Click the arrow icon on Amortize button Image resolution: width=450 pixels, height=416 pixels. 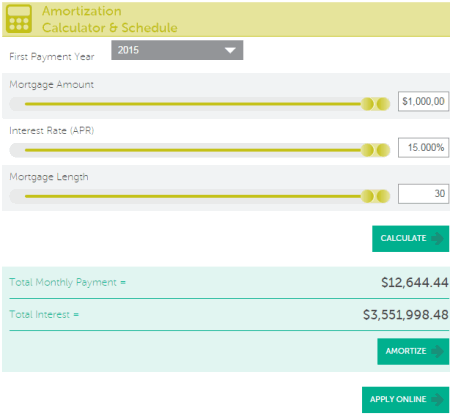pyautogui.click(x=437, y=351)
